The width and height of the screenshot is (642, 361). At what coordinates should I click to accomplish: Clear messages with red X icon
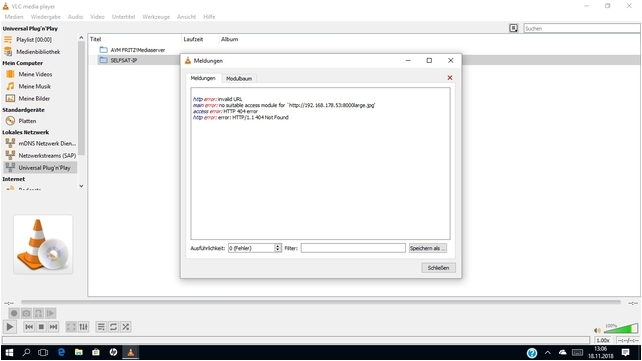point(450,78)
